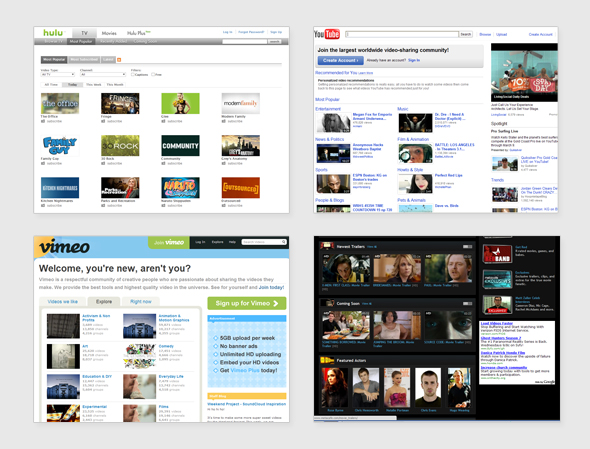Click subscribe icon under The Office
The width and height of the screenshot is (590, 449).
pos(43,121)
